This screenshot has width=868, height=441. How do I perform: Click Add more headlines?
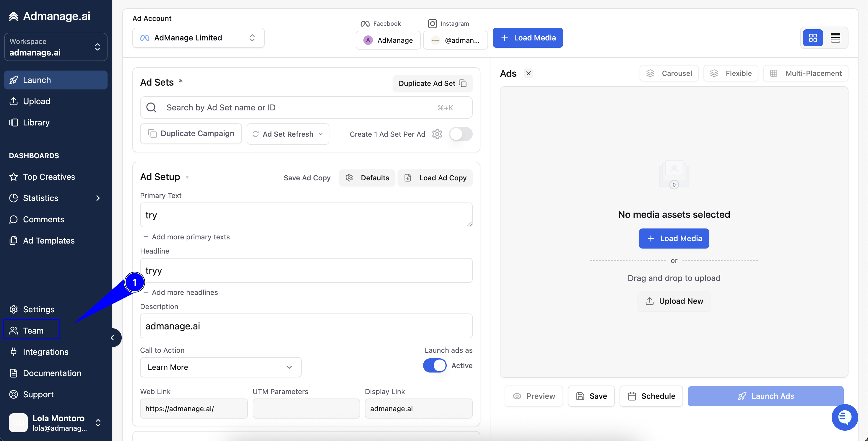point(181,292)
